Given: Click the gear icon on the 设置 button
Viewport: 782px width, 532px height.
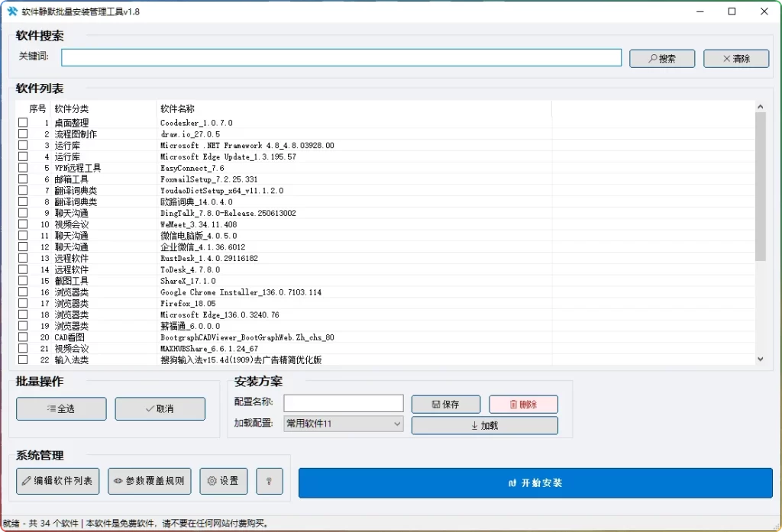Looking at the screenshot, I should pos(211,481).
